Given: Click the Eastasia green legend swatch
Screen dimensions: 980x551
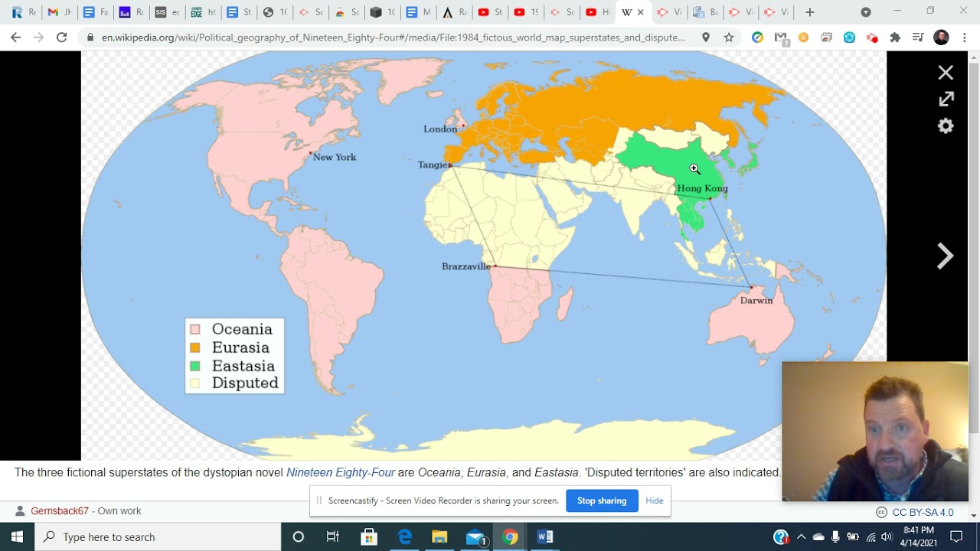Looking at the screenshot, I should click(195, 366).
